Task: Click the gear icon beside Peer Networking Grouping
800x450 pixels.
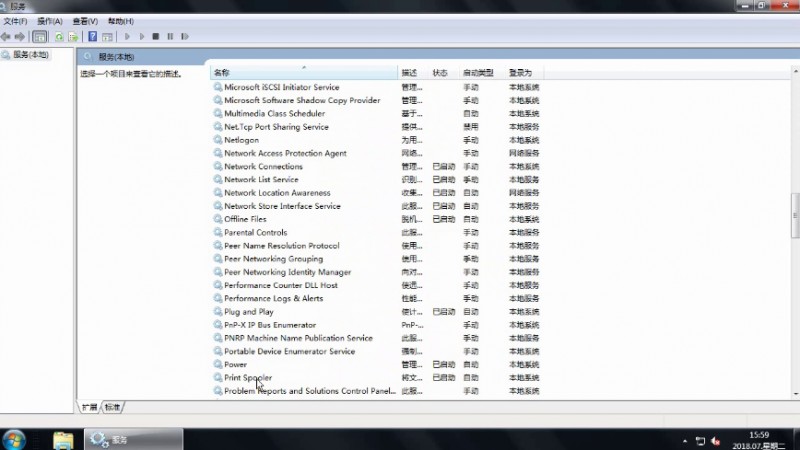Action: tap(218, 259)
